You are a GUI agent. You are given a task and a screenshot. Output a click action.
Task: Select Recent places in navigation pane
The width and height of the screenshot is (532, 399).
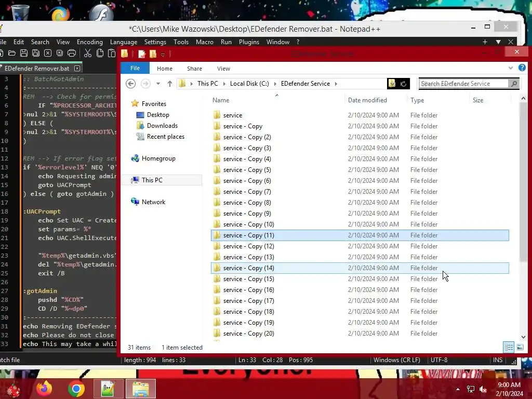tap(166, 137)
